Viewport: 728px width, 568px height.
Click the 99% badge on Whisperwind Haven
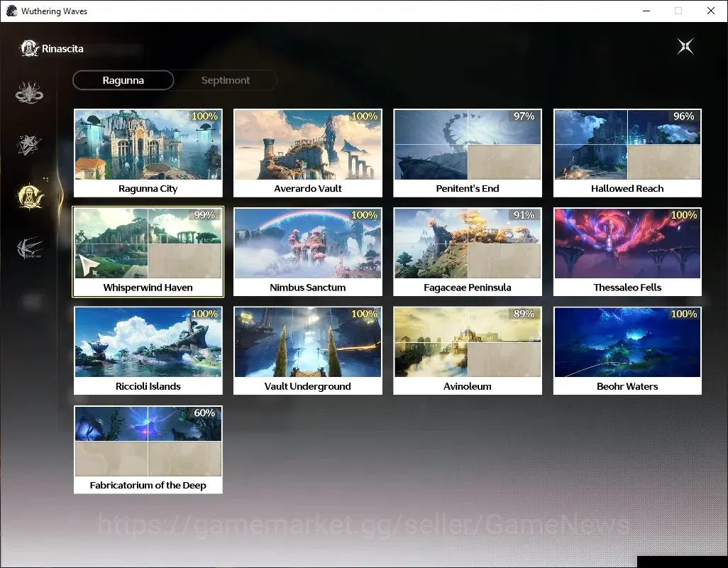(204, 215)
